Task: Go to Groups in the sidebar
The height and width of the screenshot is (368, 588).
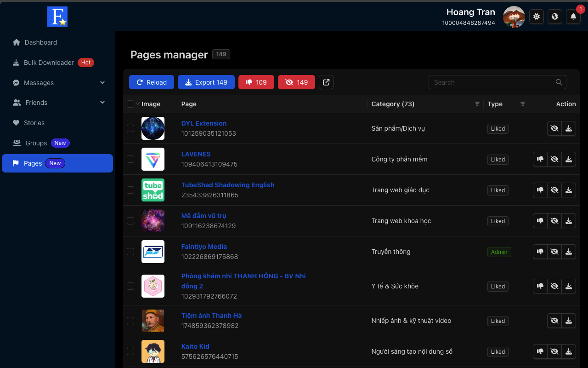Action: click(x=36, y=143)
